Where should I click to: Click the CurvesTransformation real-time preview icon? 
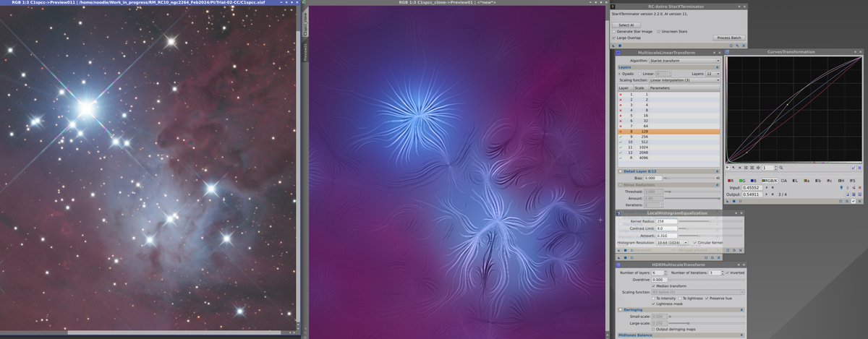[x=740, y=201]
